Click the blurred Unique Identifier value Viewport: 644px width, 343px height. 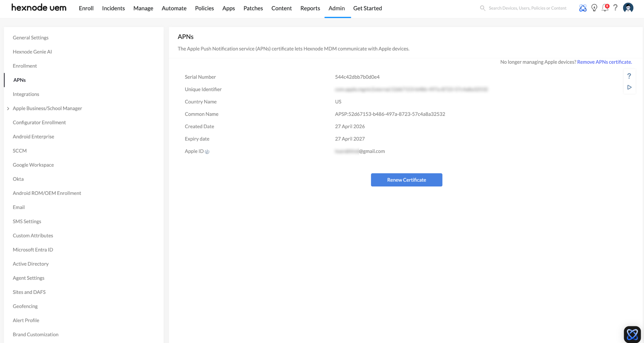coord(412,90)
